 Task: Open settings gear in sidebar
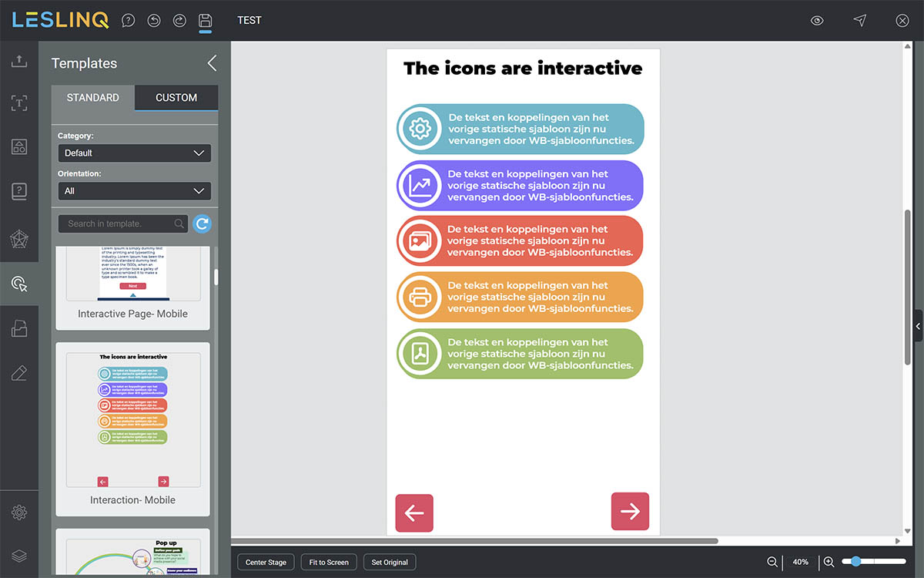click(x=19, y=512)
